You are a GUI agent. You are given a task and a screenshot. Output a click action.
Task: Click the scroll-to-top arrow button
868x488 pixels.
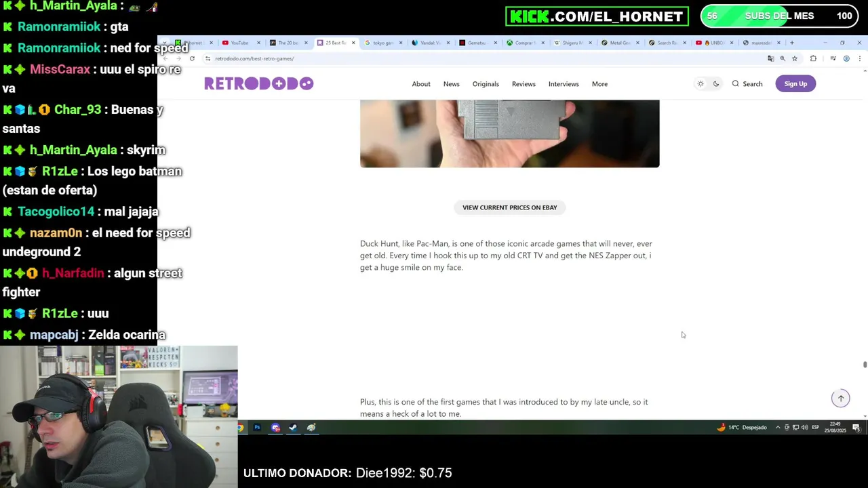841,399
